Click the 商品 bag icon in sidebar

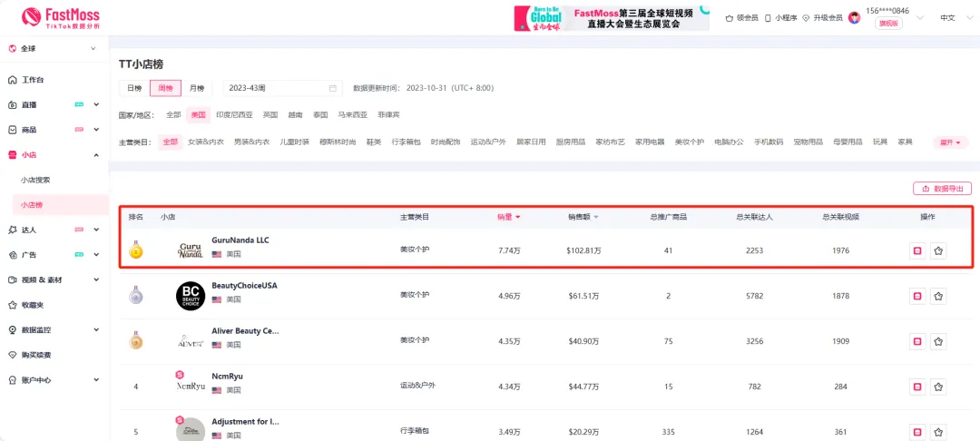click(x=13, y=130)
